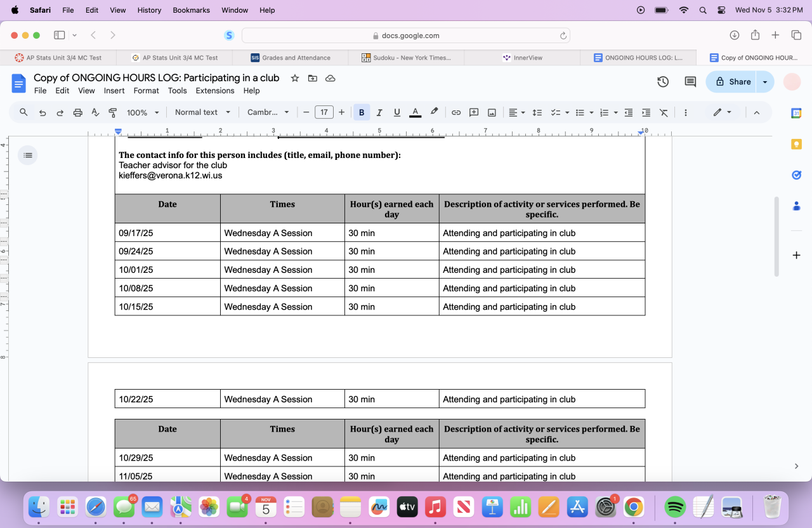Screen dimensions: 812x528
Task: Toggle bold formatting
Action: click(362, 112)
